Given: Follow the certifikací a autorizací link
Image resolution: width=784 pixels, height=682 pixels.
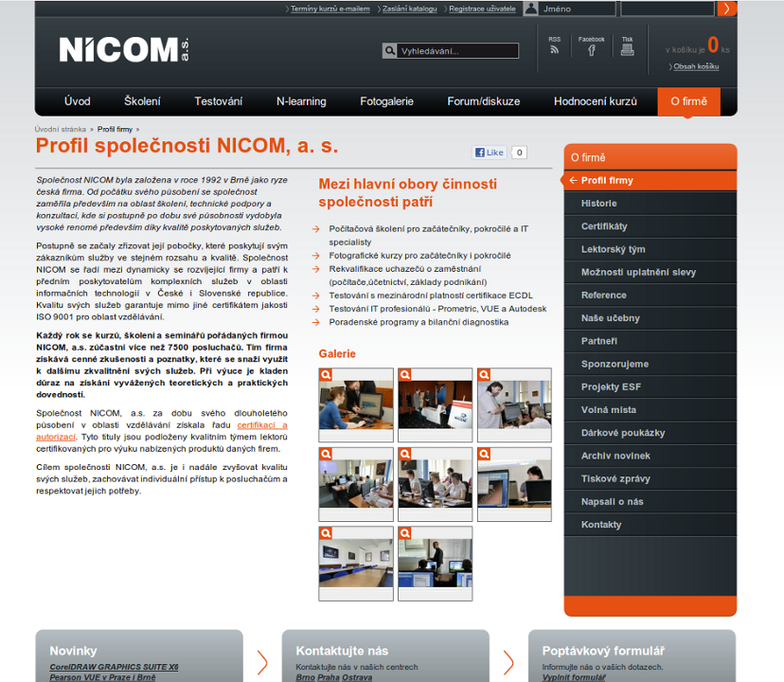Looking at the screenshot, I should (262, 425).
